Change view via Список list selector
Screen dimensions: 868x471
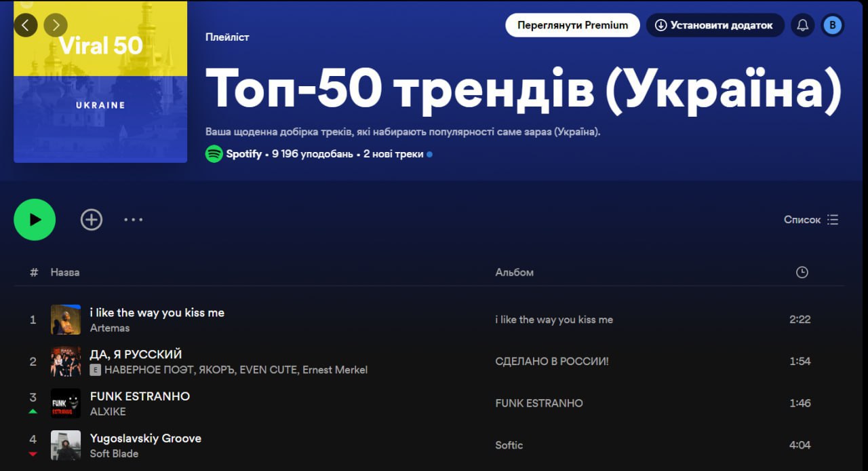[x=811, y=219]
